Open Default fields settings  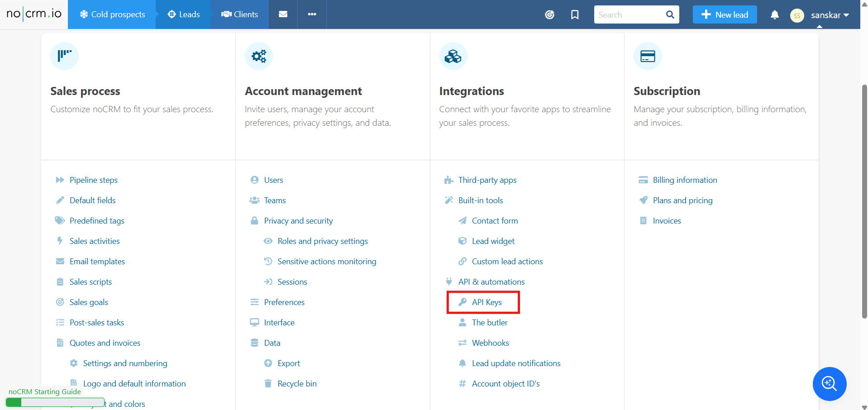pyautogui.click(x=92, y=200)
